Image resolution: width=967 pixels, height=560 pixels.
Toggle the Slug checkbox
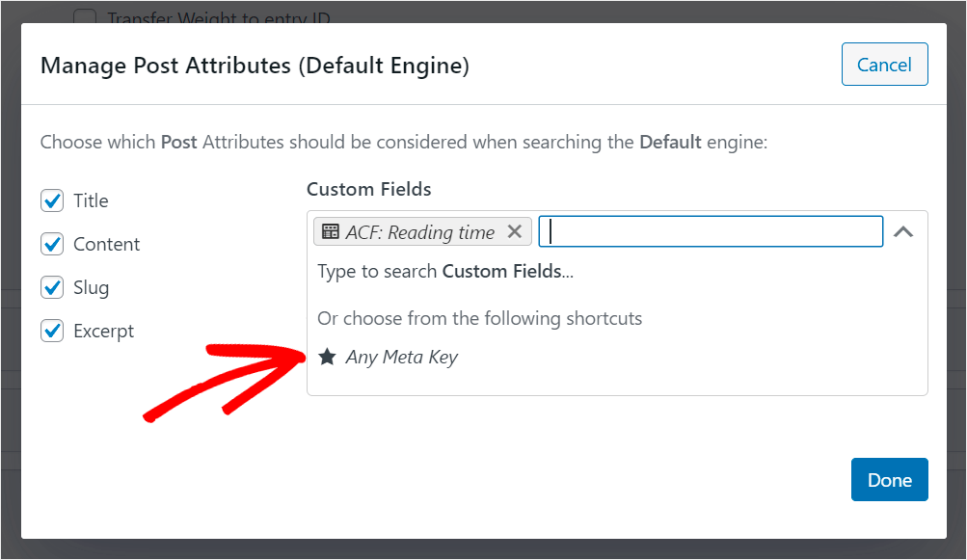(x=52, y=287)
